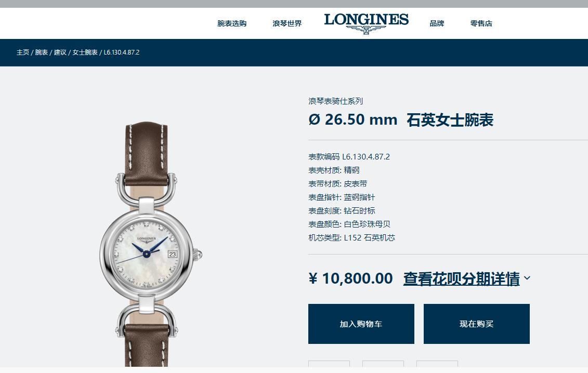Image resolution: width=588 pixels, height=373 pixels.
Task: Open the 浪琴世界 menu
Action: click(x=287, y=23)
